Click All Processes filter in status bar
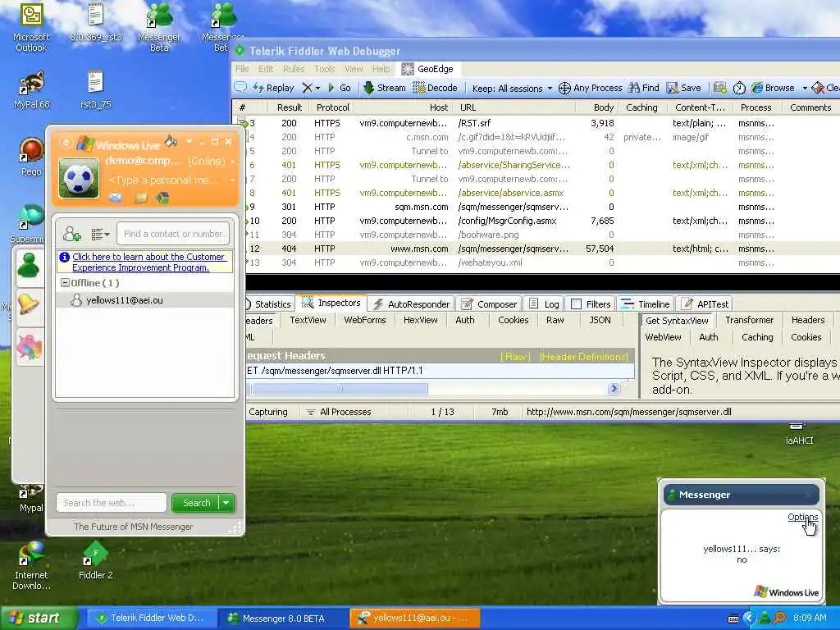The height and width of the screenshot is (630, 840). (x=339, y=412)
